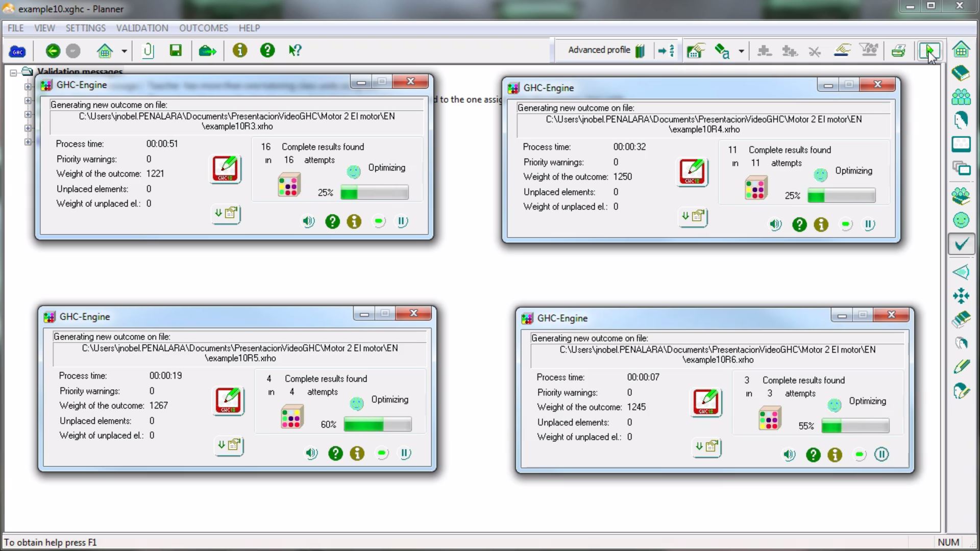This screenshot has height=551, width=980.
Task: Open the OUTCOMES menu
Action: pos(204,28)
